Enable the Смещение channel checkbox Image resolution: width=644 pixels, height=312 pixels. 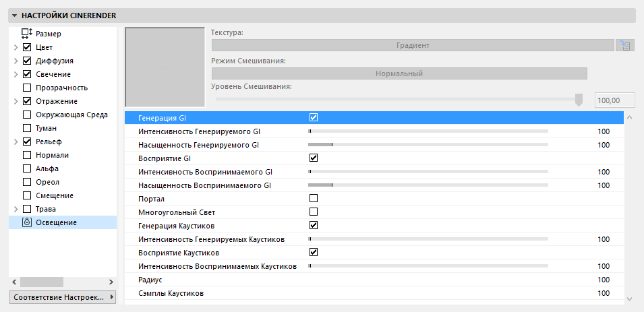tap(27, 195)
